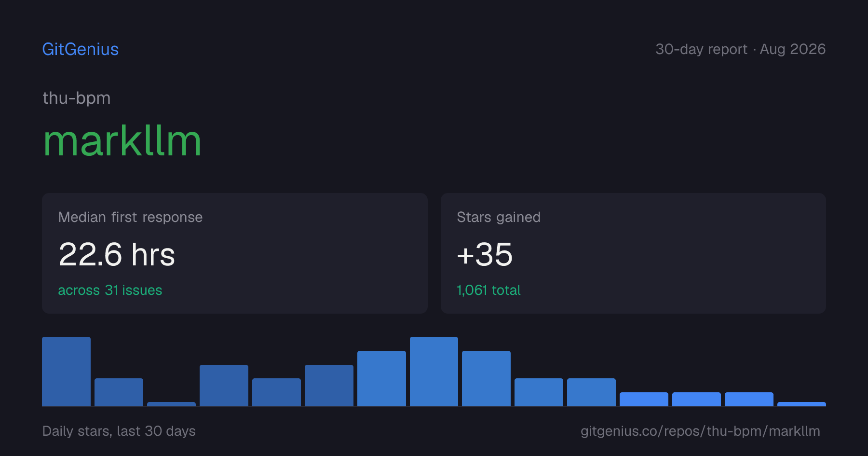Viewport: 868px width, 456px height.
Task: Click the GitGenius brand link
Action: (x=81, y=49)
